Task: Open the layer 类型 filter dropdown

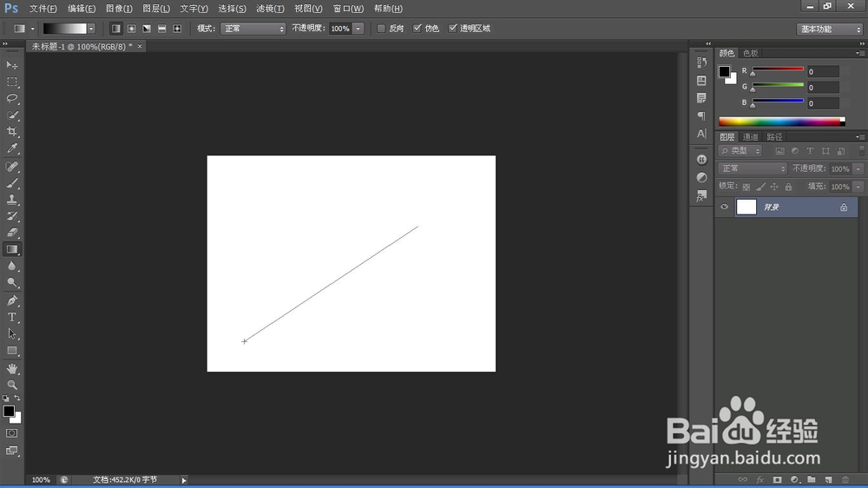Action: tap(740, 151)
